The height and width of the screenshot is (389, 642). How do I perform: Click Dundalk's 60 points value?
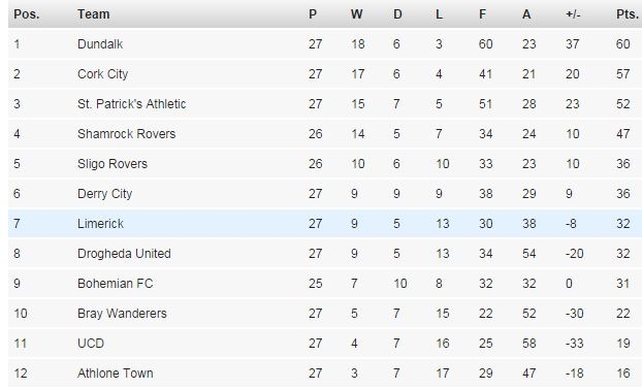[623, 44]
